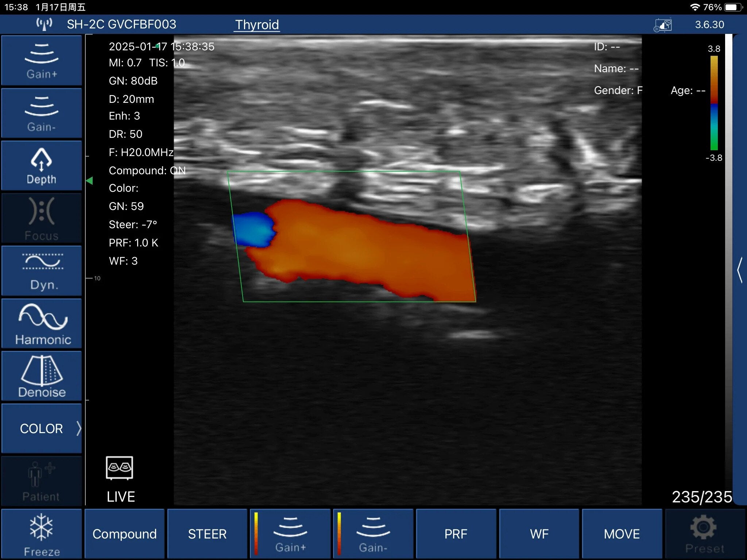Tap the Depth adjustment icon
Screen dimensions: 747x560
coord(42,166)
